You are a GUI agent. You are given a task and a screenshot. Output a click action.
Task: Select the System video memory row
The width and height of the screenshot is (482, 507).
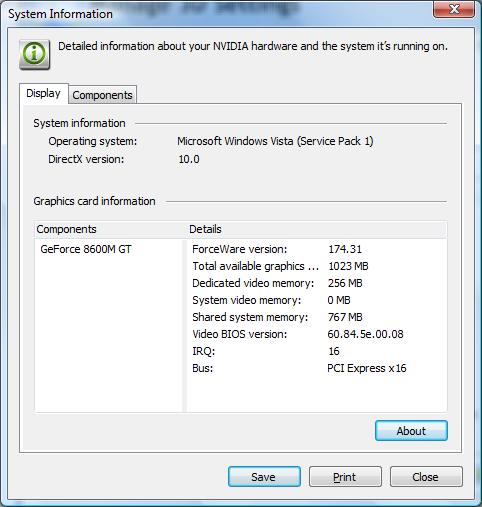317,300
